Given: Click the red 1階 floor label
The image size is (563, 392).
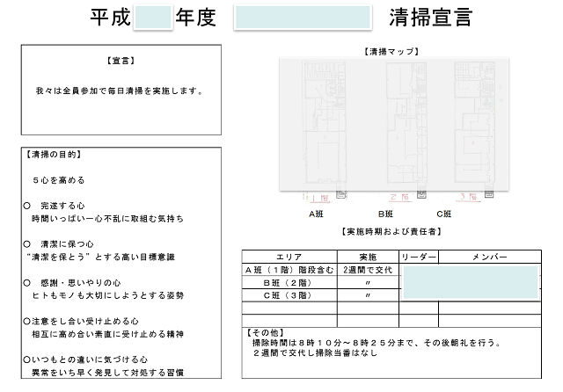Looking at the screenshot, I should pos(320,198).
